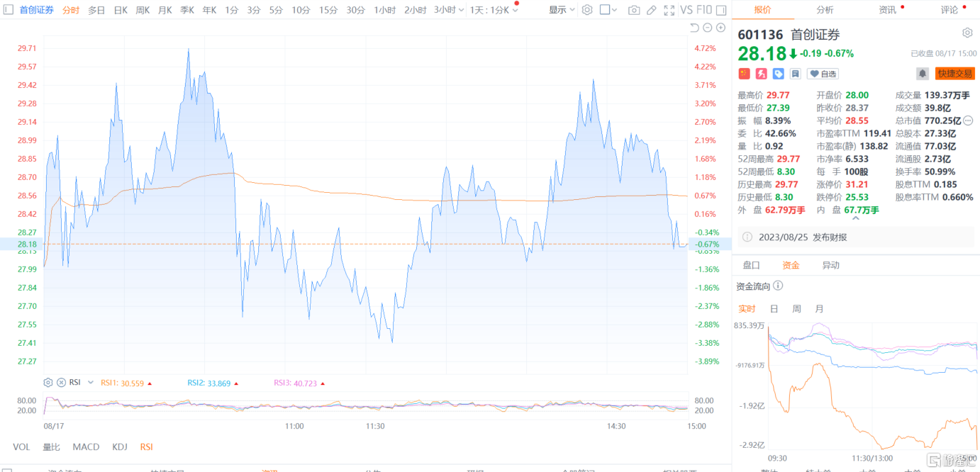Remove RSI indicator with X icon
The width and height of the screenshot is (980, 472).
pos(61,383)
